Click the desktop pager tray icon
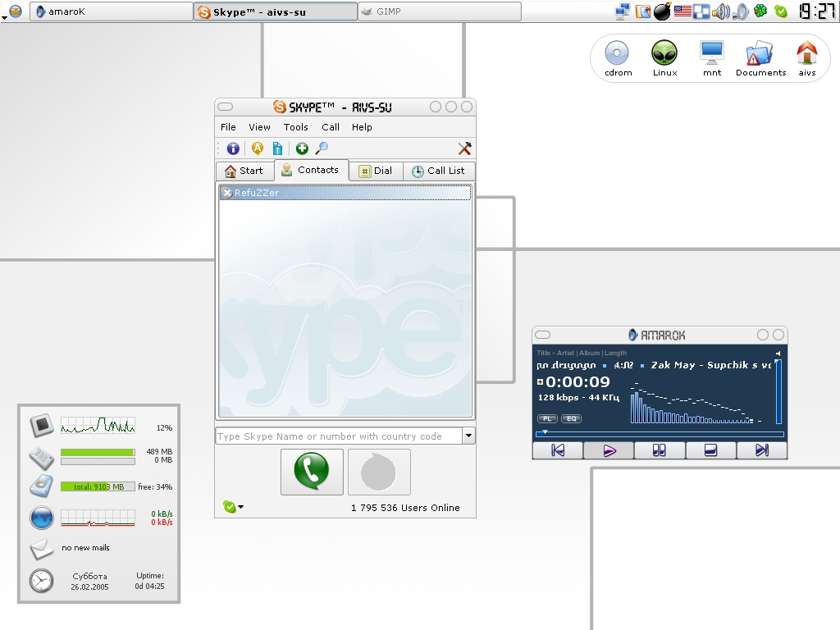 (701, 11)
